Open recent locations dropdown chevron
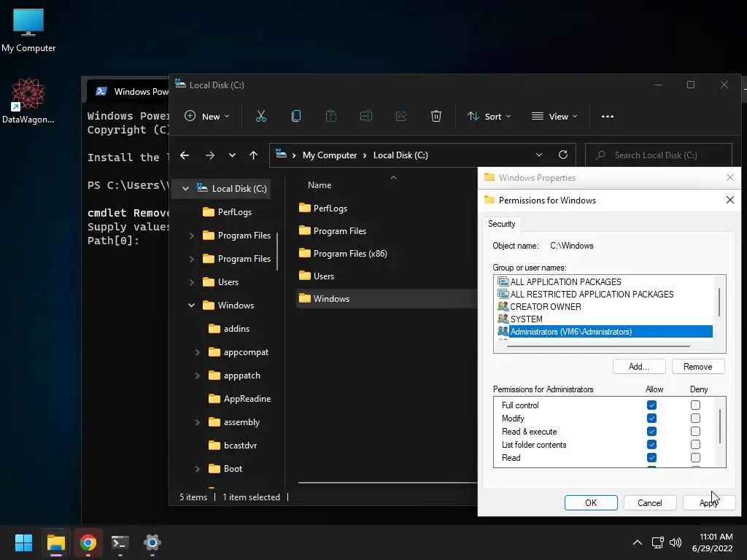 point(232,155)
